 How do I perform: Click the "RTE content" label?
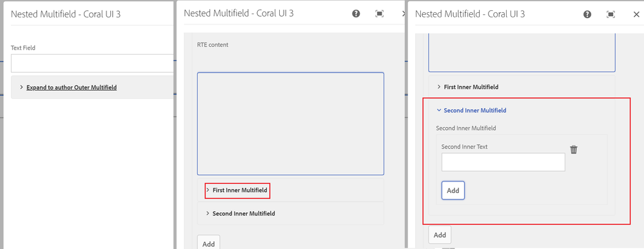click(213, 44)
